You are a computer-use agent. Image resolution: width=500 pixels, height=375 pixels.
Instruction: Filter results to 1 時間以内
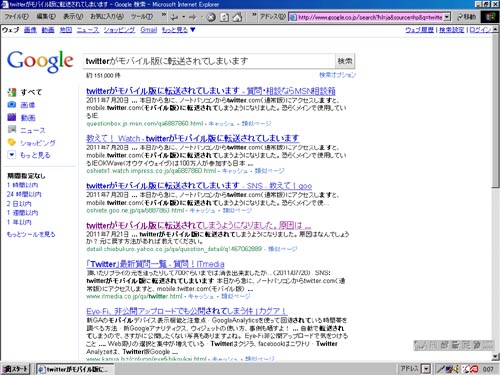pos(23,185)
